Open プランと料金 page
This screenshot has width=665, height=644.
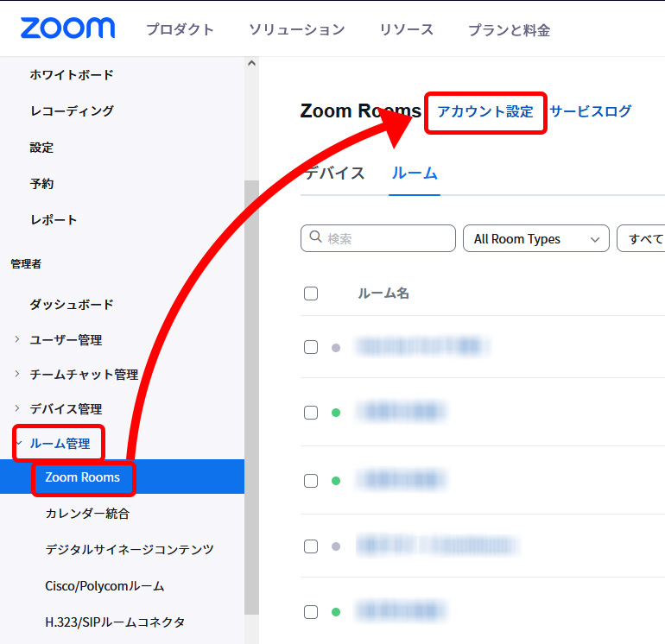point(509,29)
